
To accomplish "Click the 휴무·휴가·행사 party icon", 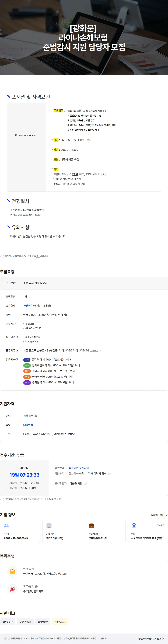I will click(x=12, y=589).
